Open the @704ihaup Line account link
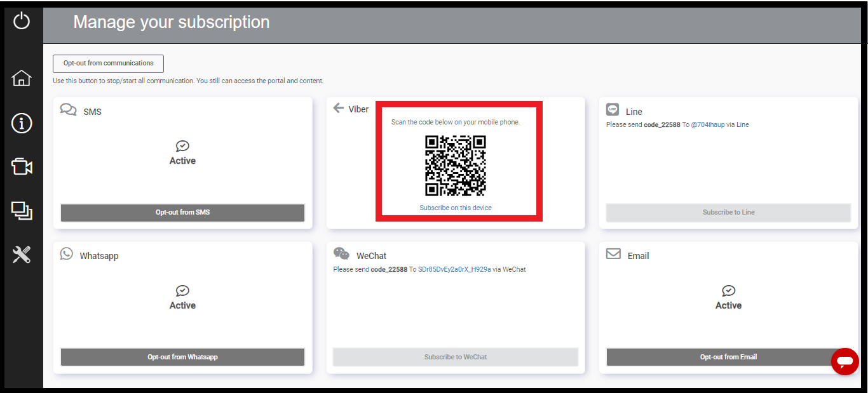868x393 pixels. click(708, 125)
